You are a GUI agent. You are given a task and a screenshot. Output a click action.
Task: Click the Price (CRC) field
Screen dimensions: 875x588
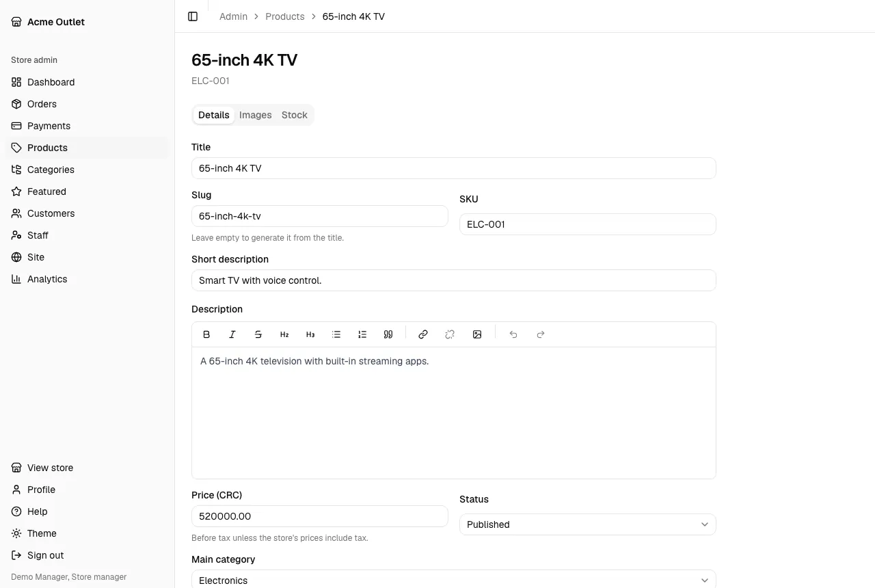(320, 516)
